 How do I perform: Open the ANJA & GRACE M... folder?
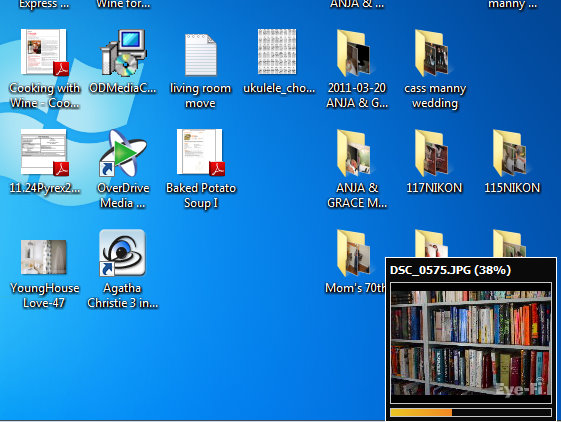pyautogui.click(x=354, y=153)
